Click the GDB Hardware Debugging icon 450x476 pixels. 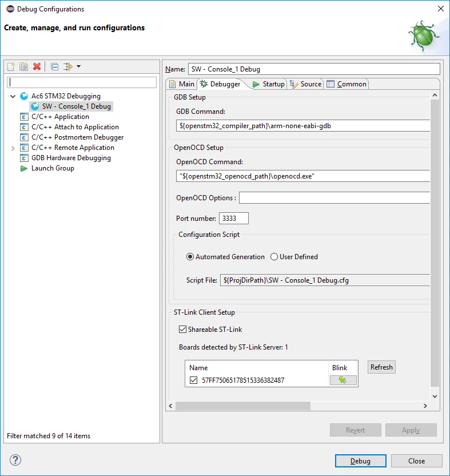(24, 158)
